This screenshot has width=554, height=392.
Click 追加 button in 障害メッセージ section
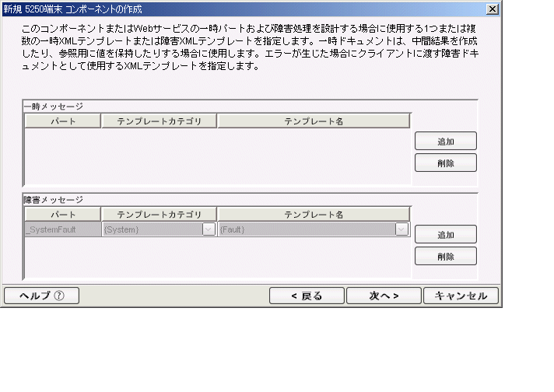pyautogui.click(x=446, y=234)
